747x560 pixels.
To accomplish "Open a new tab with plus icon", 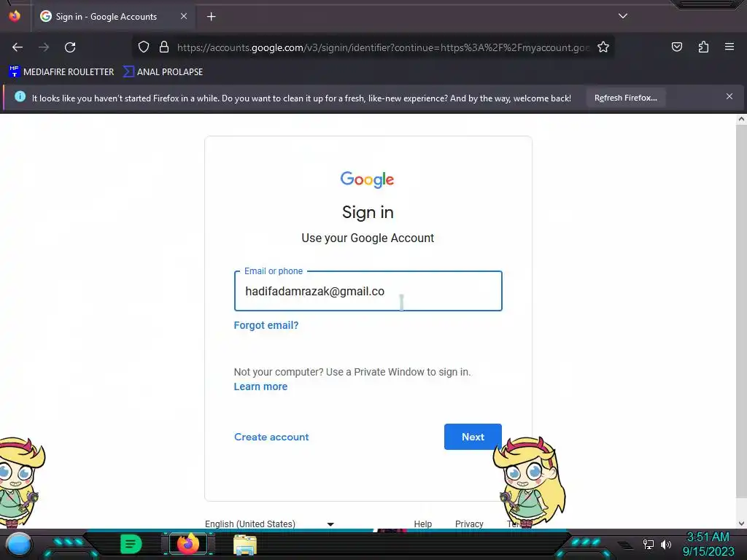I will pyautogui.click(x=211, y=17).
